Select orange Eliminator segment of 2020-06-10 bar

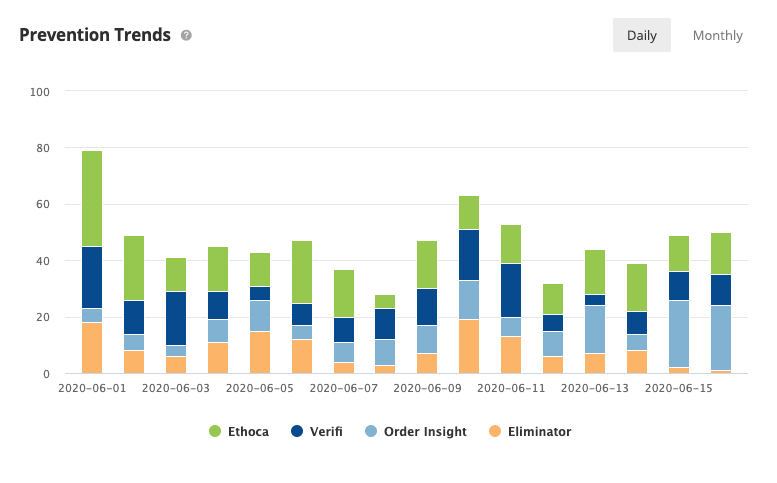469,346
